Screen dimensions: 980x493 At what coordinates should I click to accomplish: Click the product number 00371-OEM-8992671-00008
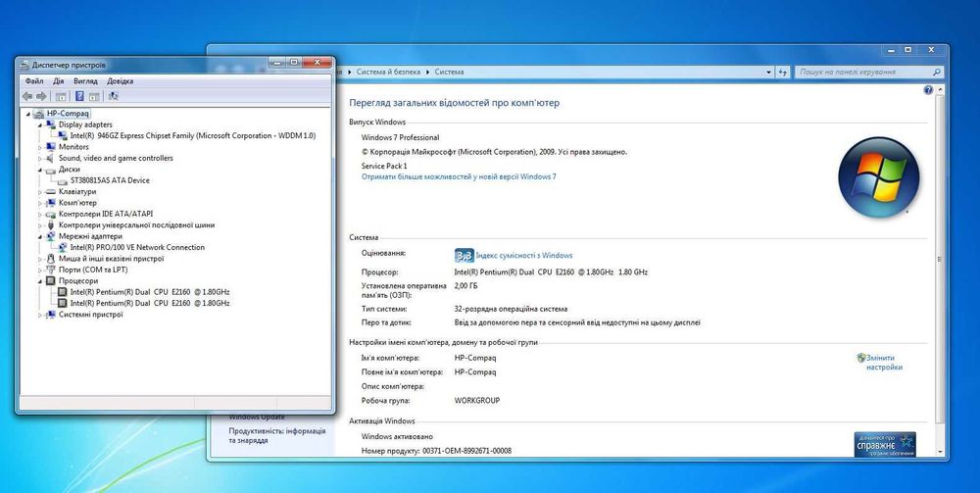[466, 451]
